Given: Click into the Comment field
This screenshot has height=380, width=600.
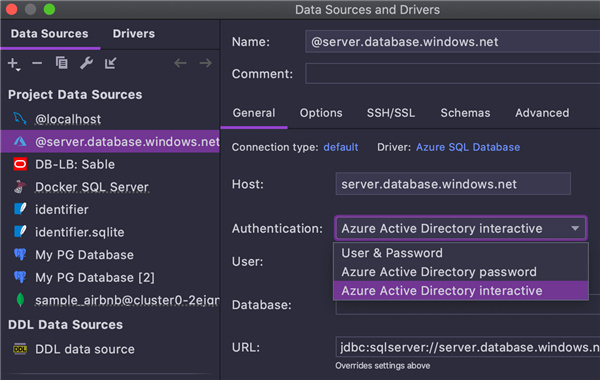Looking at the screenshot, I should (x=452, y=73).
